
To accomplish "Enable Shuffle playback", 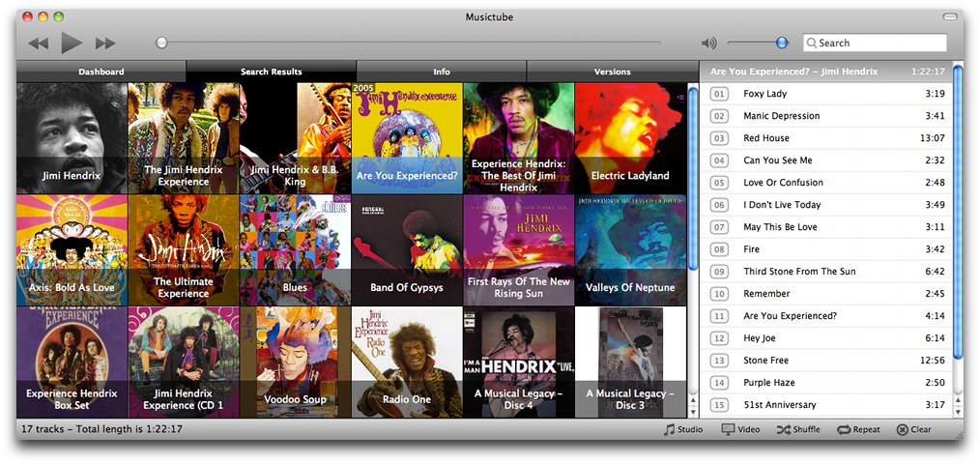I will 798,429.
